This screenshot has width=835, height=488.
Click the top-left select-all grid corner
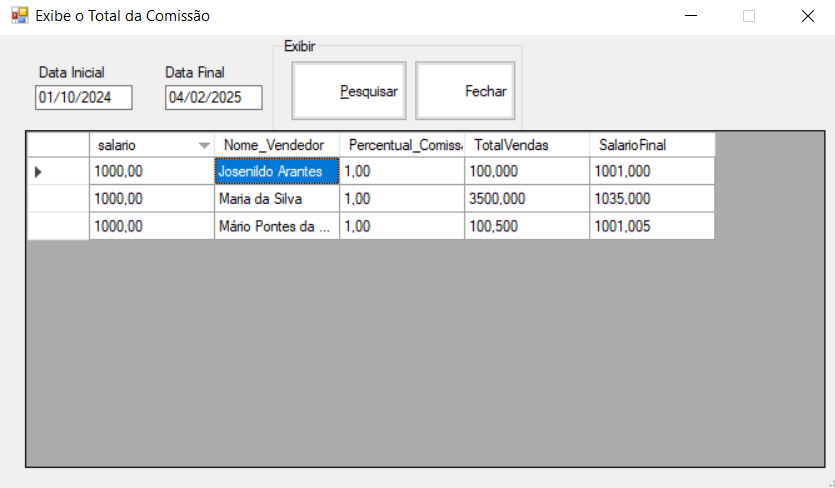click(58, 145)
